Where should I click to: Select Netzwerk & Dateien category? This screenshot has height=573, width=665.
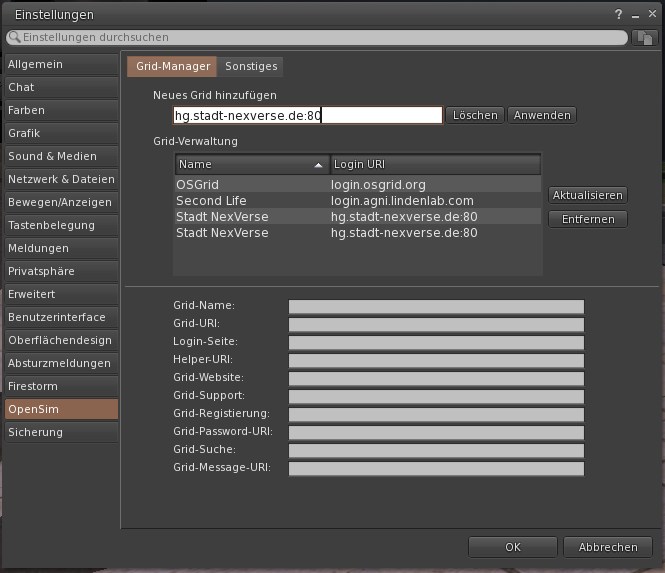click(x=62, y=179)
